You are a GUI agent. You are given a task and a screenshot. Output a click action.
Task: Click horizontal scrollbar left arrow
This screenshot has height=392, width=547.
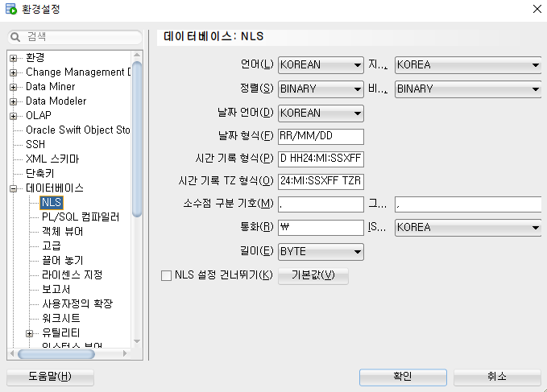point(12,354)
